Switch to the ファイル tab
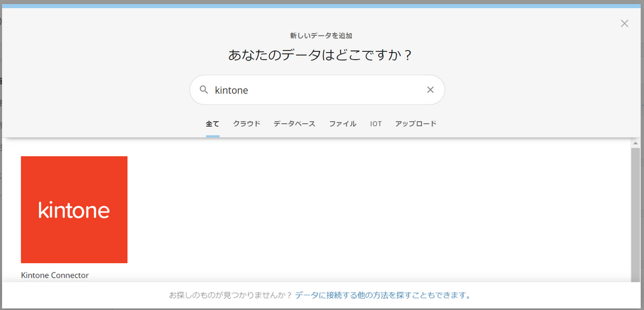This screenshot has width=644, height=310. tap(343, 123)
